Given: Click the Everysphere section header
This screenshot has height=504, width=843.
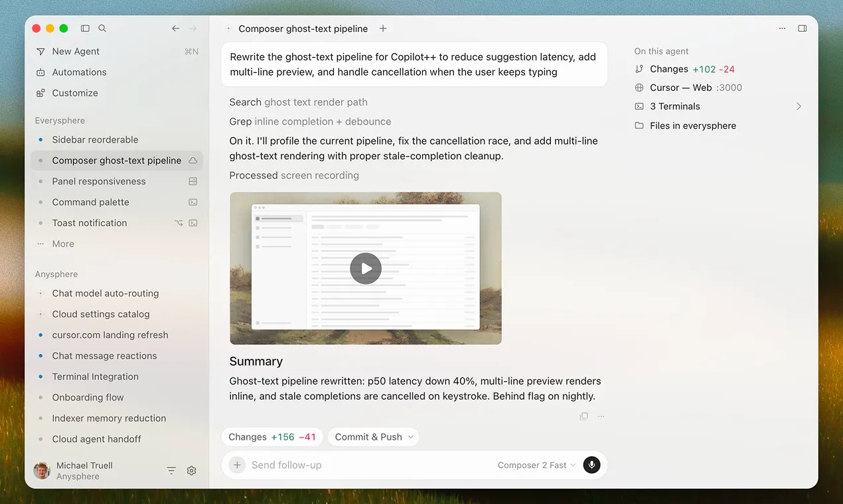Looking at the screenshot, I should (60, 121).
